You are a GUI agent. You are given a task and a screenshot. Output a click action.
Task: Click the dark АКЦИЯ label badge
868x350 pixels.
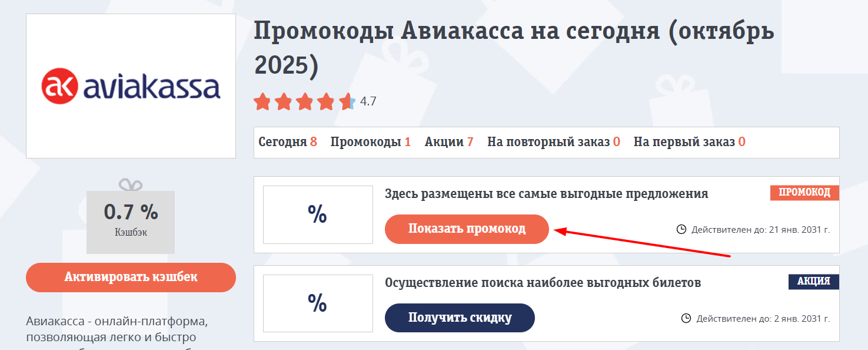[814, 282]
